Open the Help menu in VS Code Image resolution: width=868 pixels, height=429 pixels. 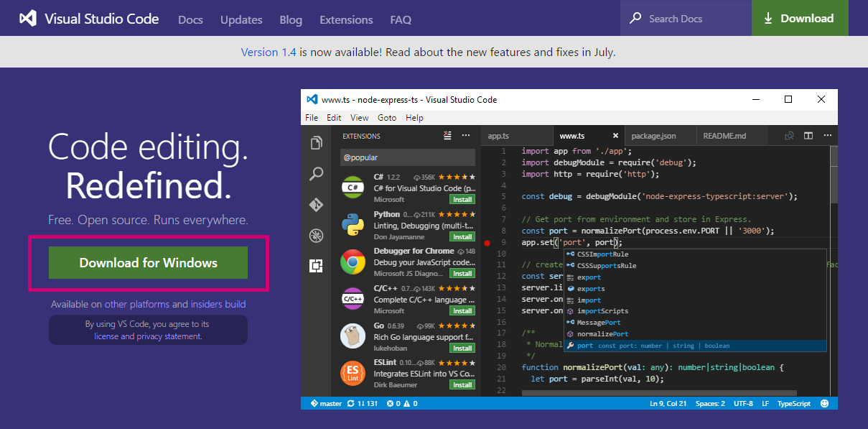pyautogui.click(x=414, y=118)
